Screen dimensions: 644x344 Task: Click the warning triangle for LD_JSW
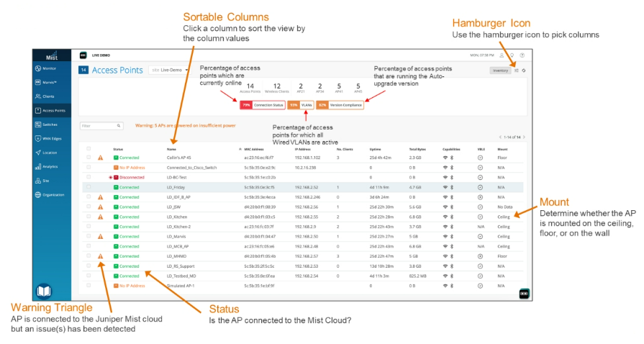point(100,207)
